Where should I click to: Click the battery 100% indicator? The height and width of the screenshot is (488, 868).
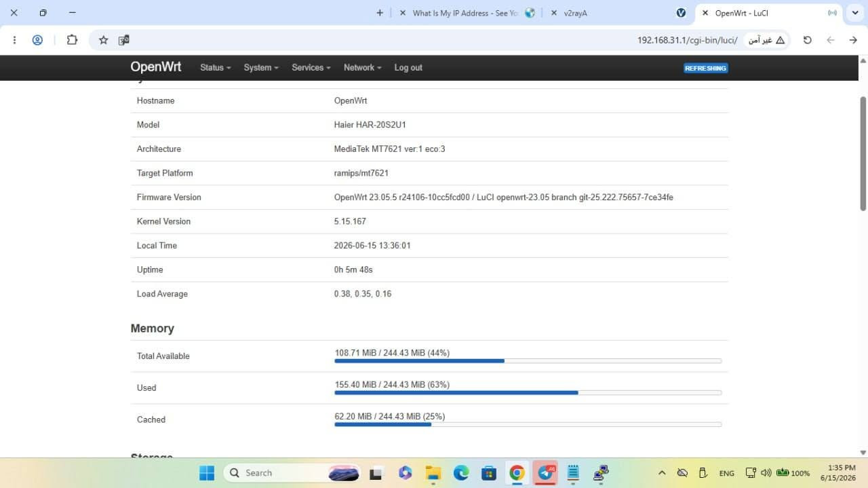tap(793, 473)
